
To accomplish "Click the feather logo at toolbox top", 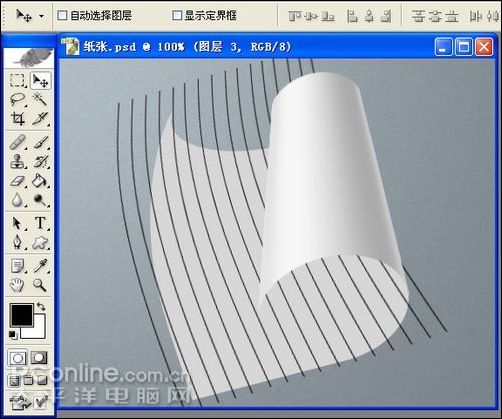I will (x=29, y=58).
